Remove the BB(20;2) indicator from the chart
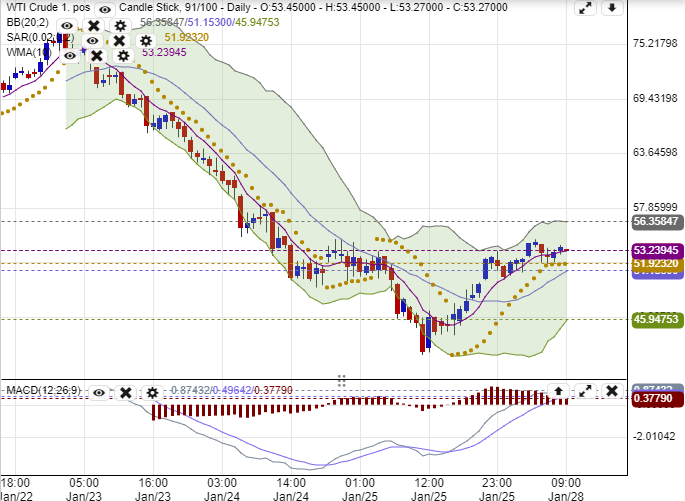The image size is (685, 501). tap(93, 25)
